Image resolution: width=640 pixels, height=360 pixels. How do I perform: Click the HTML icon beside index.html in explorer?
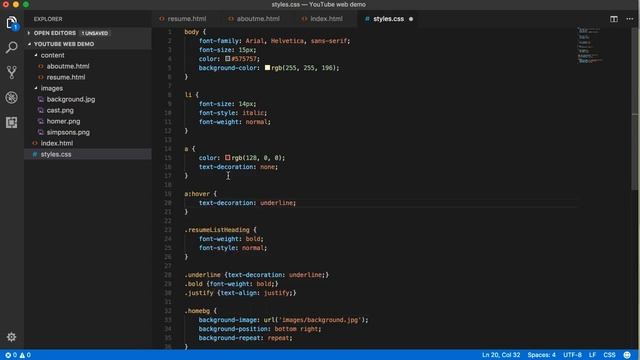(35, 143)
